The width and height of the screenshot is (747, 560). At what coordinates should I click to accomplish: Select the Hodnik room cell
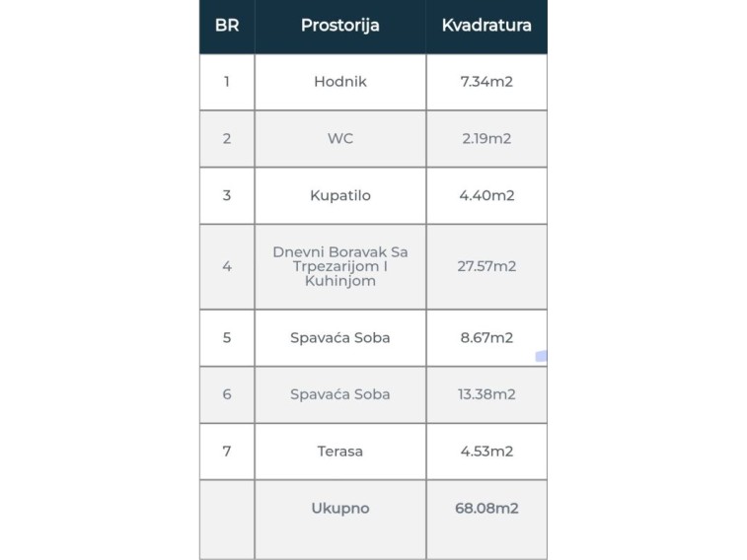tap(339, 82)
